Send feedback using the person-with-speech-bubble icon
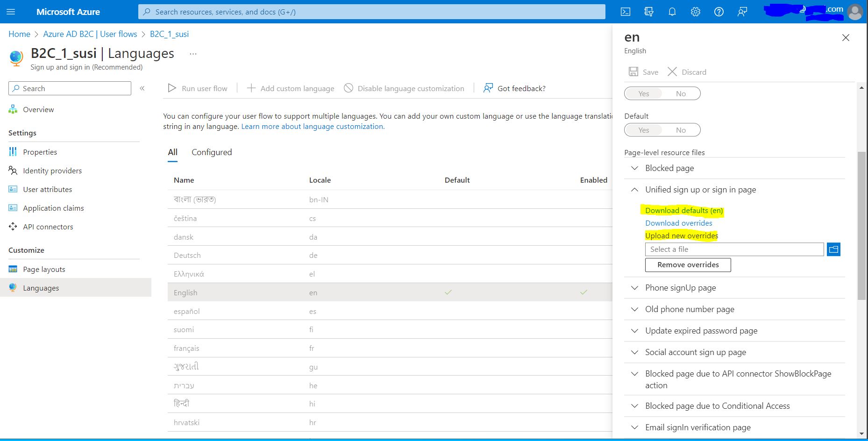Viewport: 868px width, 441px height. click(x=742, y=12)
